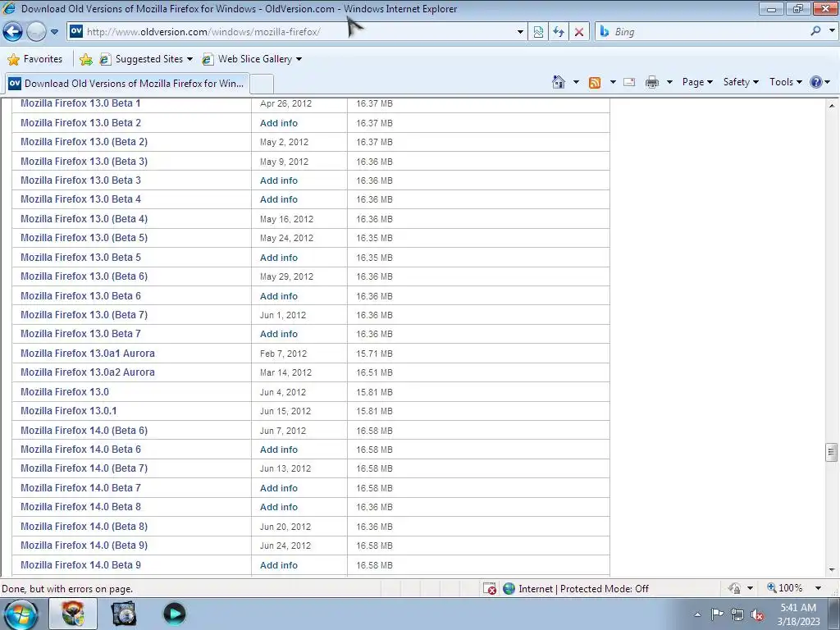Expand the address bar autocomplete dropdown

click(x=519, y=32)
